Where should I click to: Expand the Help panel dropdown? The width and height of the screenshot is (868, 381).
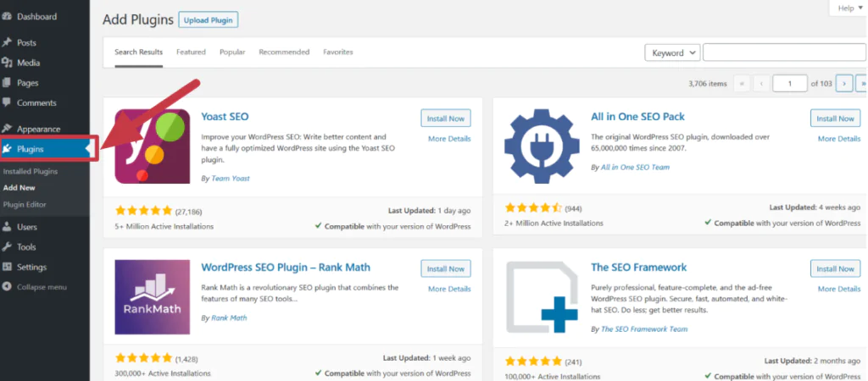coord(847,8)
